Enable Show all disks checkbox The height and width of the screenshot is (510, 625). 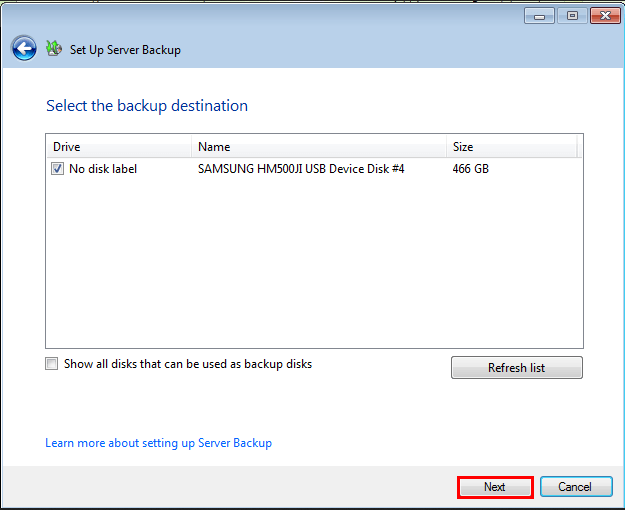52,364
